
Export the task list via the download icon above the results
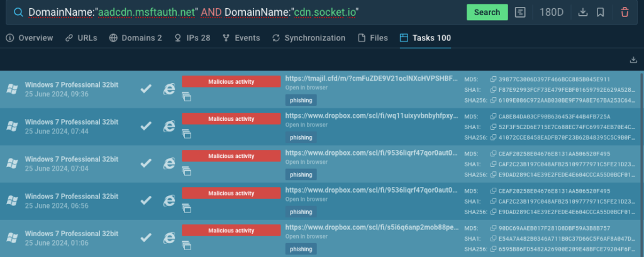pos(633,60)
